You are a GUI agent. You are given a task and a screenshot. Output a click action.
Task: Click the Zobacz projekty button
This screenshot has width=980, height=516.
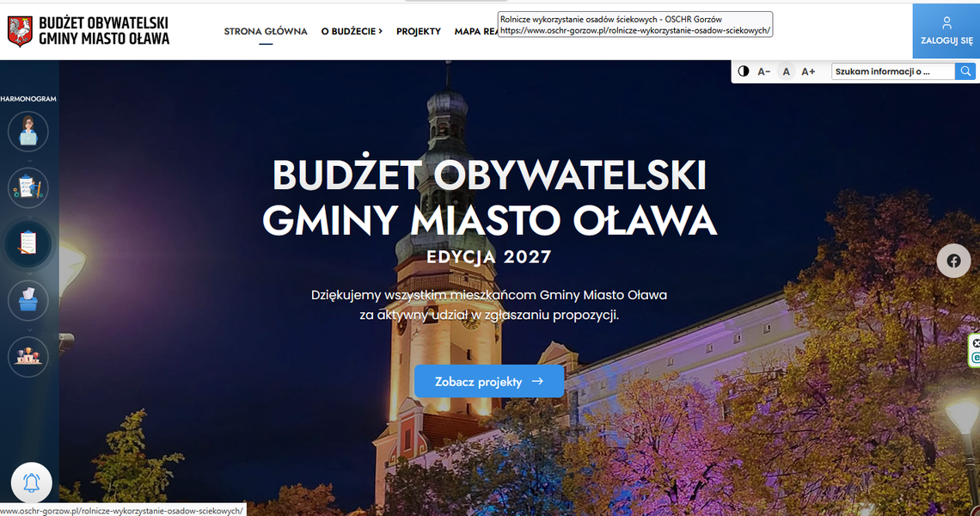(x=489, y=382)
